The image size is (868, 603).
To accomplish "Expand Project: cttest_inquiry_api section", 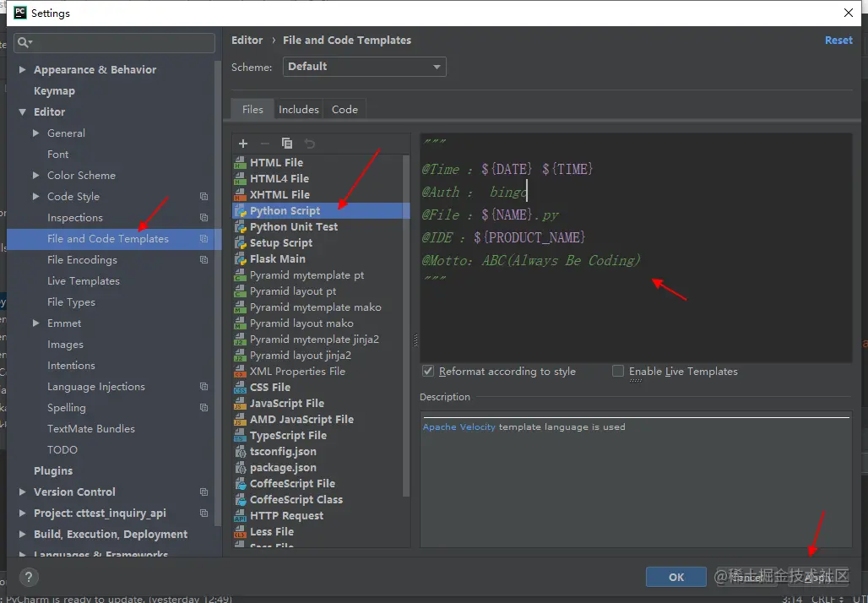I will 22,513.
